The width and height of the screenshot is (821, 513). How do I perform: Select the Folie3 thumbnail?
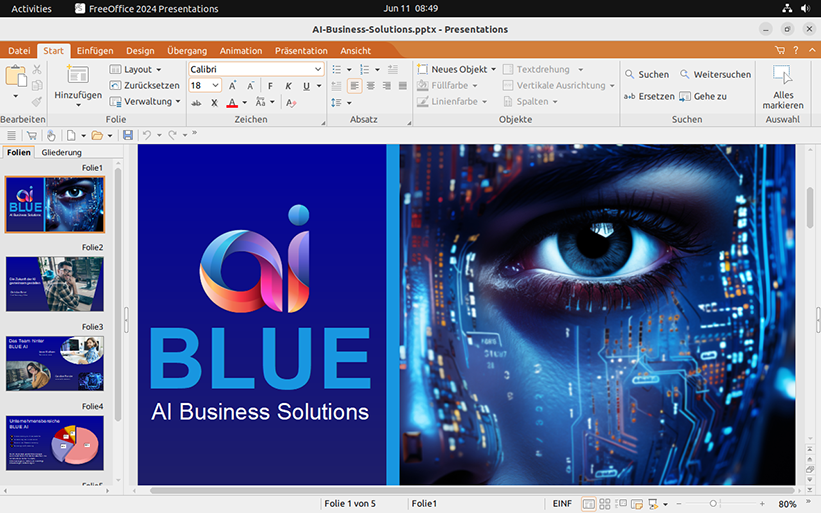[x=55, y=363]
